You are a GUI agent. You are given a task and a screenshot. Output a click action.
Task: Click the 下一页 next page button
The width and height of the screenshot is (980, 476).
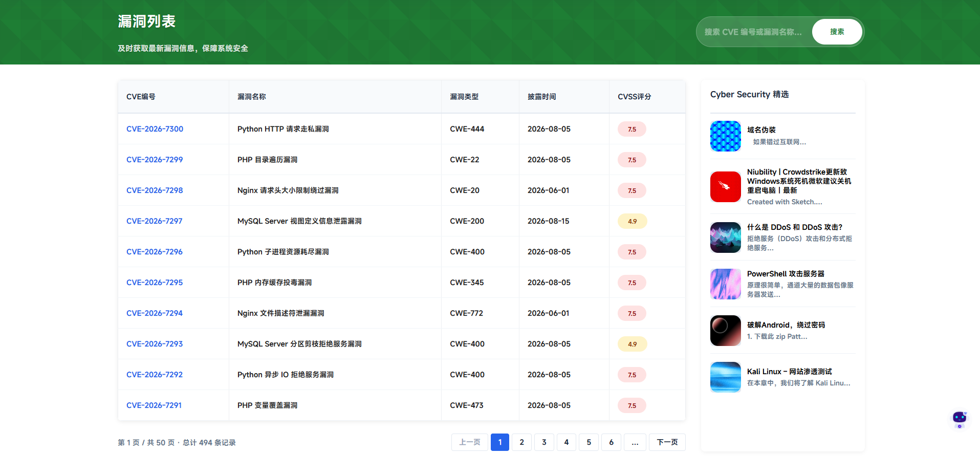tap(667, 442)
